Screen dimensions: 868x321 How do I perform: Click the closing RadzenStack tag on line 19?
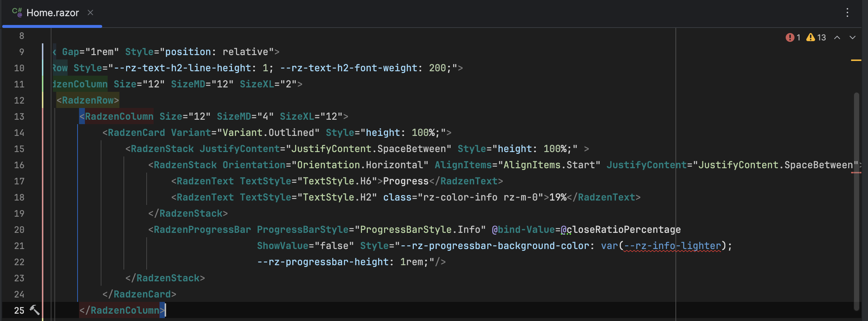pyautogui.click(x=188, y=213)
